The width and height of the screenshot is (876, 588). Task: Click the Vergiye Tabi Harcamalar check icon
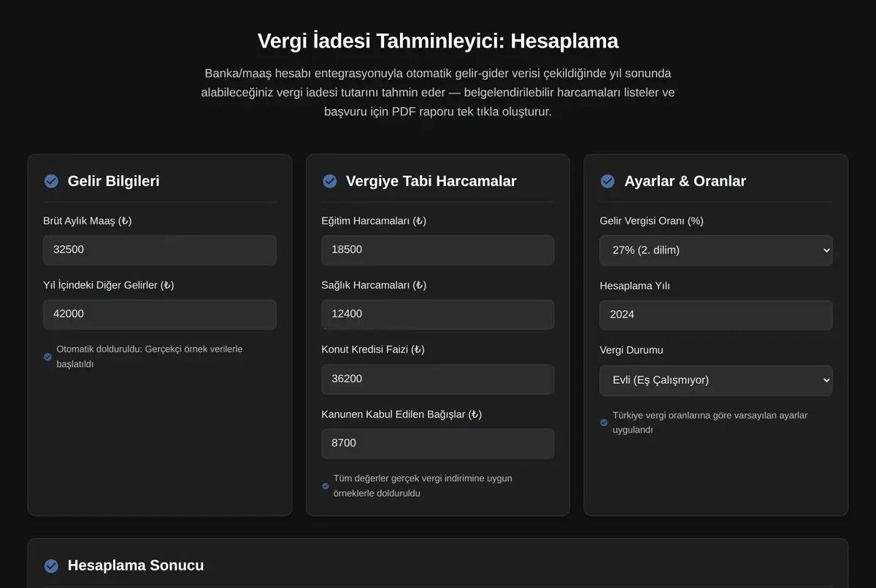pos(330,181)
